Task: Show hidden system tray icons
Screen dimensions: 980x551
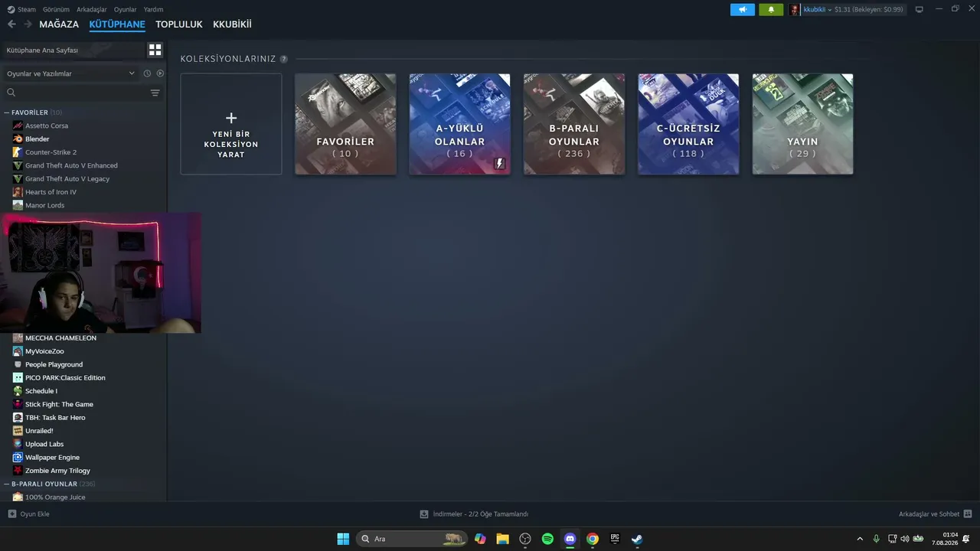Action: [x=860, y=539]
